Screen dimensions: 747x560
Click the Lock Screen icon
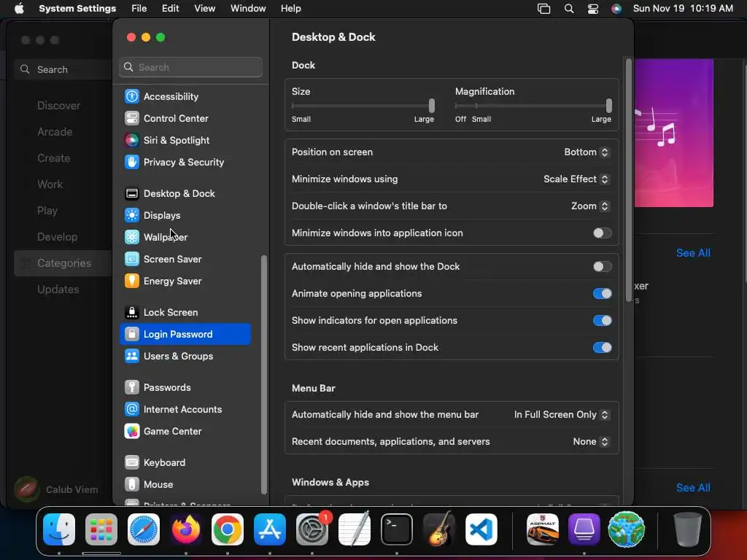pyautogui.click(x=132, y=312)
